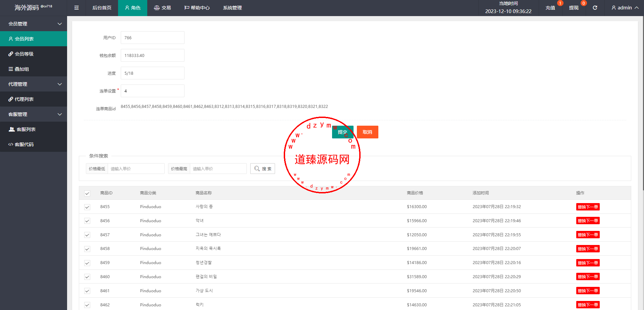The width and height of the screenshot is (644, 310).
Task: Focus the 进度 input field
Action: (x=153, y=73)
